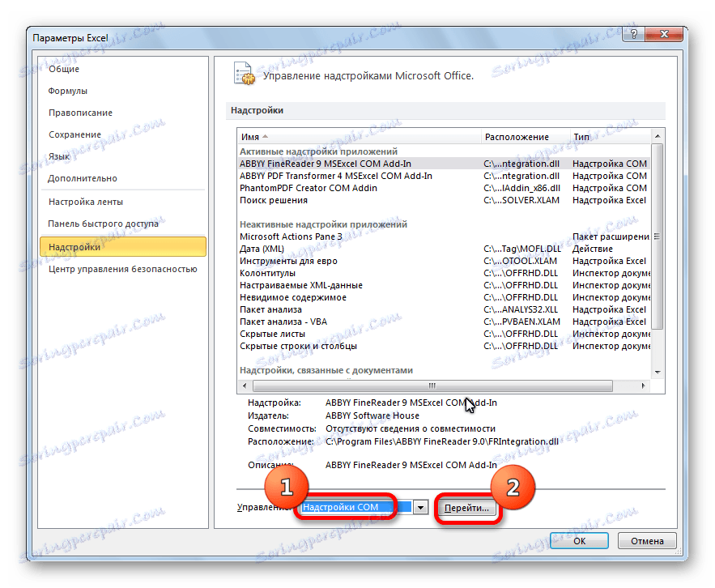Click the horizontal scroll left arrow

tap(245, 386)
